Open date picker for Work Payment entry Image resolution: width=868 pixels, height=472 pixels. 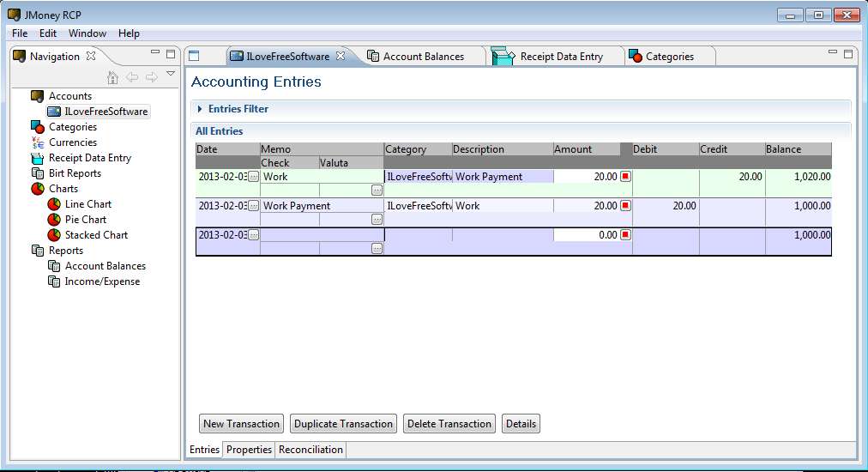coord(253,206)
